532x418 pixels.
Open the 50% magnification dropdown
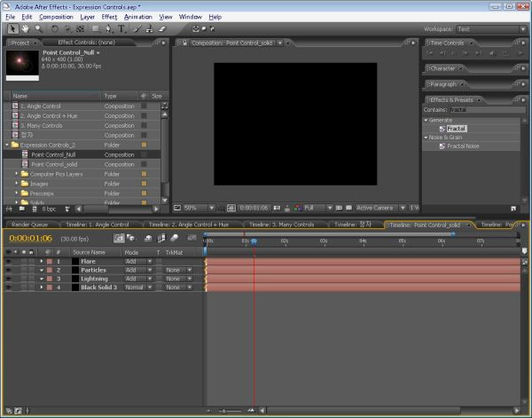[199, 208]
